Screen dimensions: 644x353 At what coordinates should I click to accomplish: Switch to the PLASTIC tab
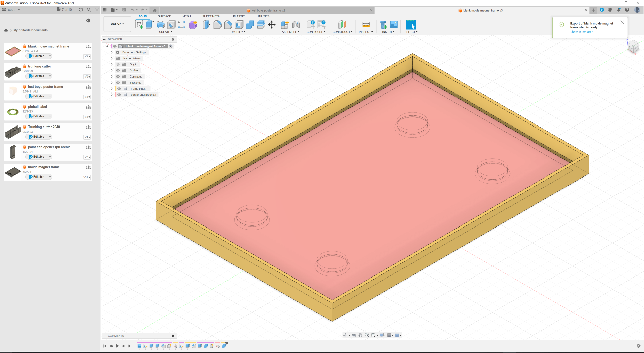(239, 16)
